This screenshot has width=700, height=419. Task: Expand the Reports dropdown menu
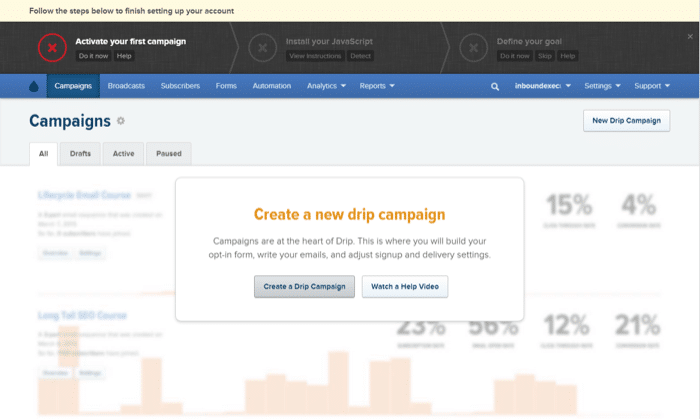(377, 86)
